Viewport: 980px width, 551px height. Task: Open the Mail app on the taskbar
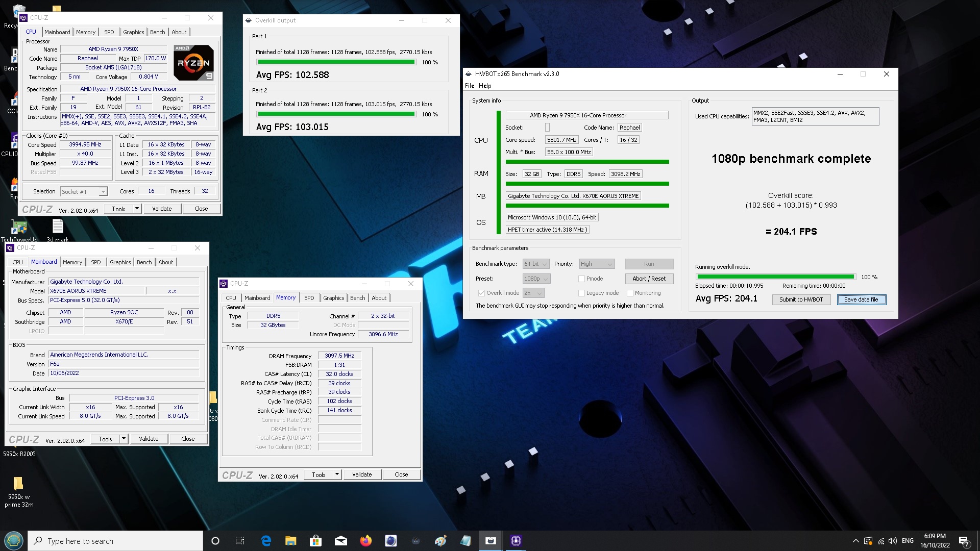340,541
